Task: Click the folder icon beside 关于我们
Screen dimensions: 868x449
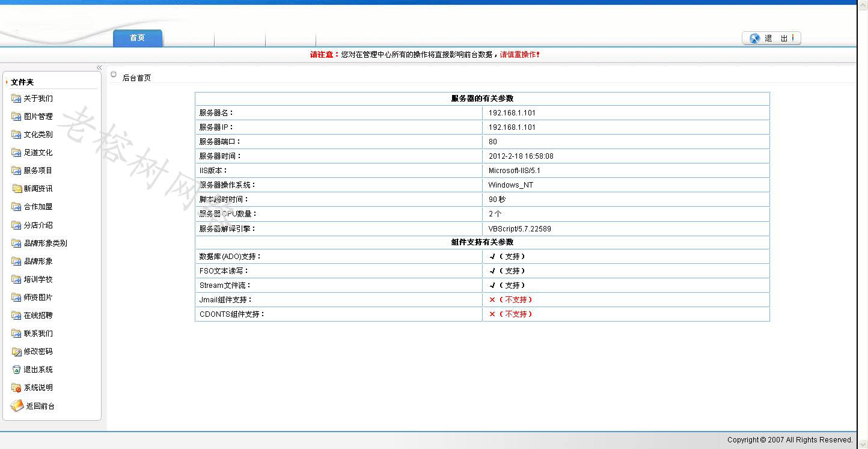Action: (16, 99)
